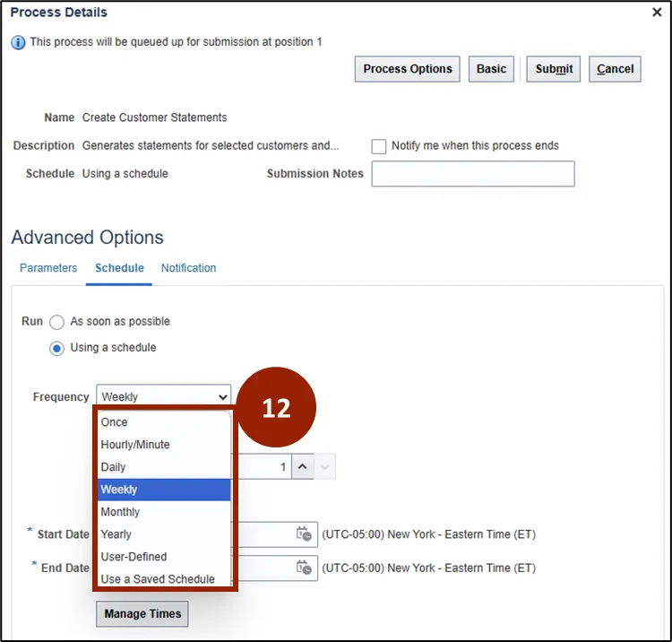Image resolution: width=672 pixels, height=642 pixels.
Task: Select the As soon as possible option
Action: tap(57, 322)
